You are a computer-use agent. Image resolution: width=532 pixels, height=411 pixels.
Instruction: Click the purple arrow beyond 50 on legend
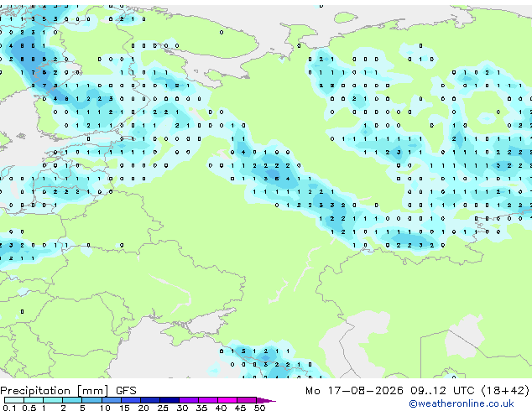pos(266,400)
